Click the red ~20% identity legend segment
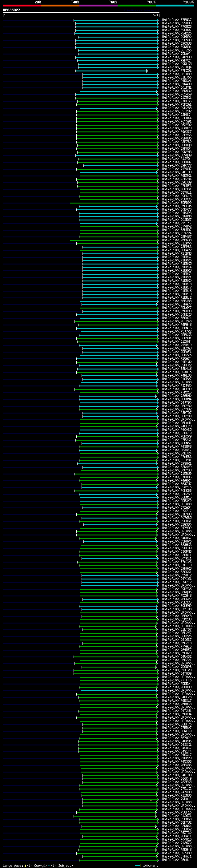 pos(22,6)
